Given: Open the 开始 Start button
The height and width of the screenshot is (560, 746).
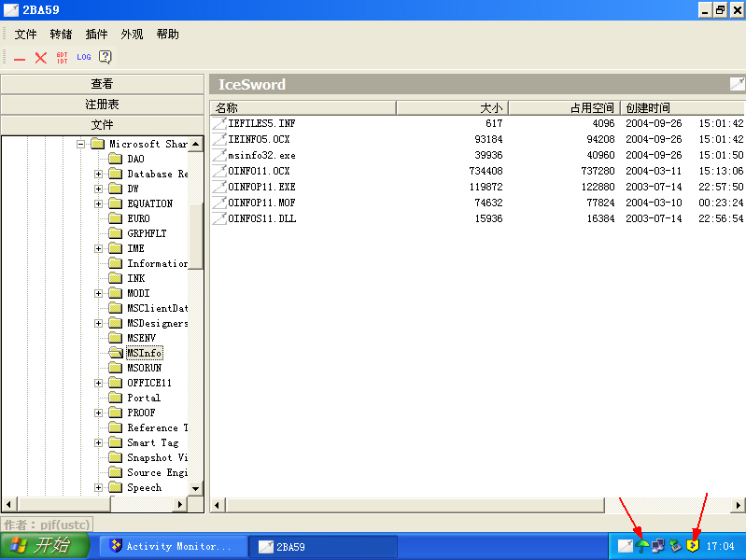Looking at the screenshot, I should coord(45,546).
